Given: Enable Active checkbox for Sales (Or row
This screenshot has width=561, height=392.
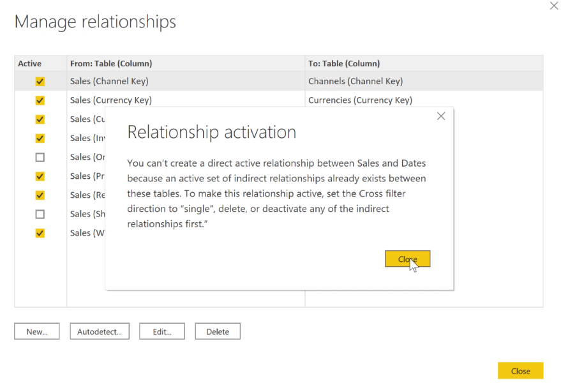Looking at the screenshot, I should click(x=40, y=157).
